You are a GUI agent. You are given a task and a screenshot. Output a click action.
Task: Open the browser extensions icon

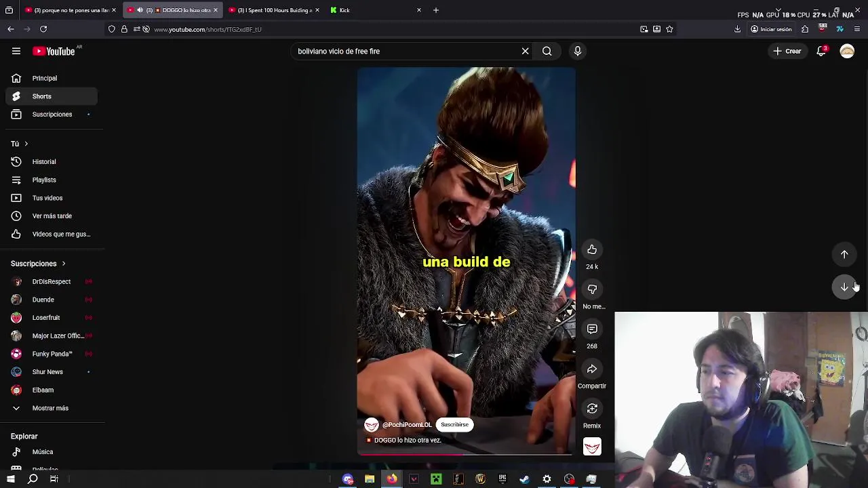[805, 29]
